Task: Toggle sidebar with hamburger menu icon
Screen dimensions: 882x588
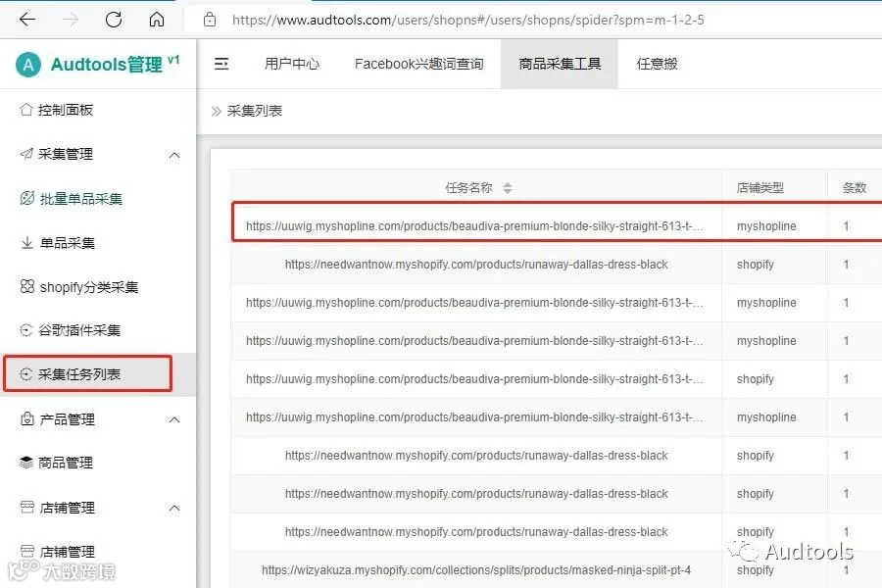Action: pyautogui.click(x=221, y=64)
